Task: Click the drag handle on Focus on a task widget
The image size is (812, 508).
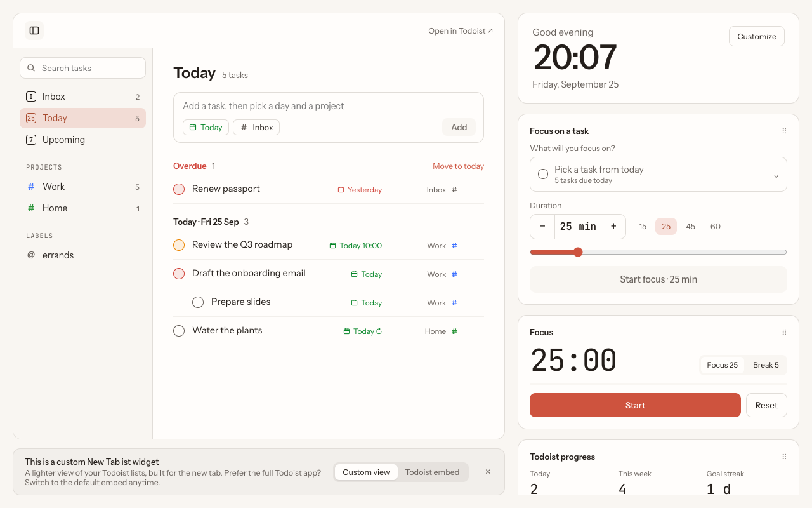Action: click(x=784, y=131)
